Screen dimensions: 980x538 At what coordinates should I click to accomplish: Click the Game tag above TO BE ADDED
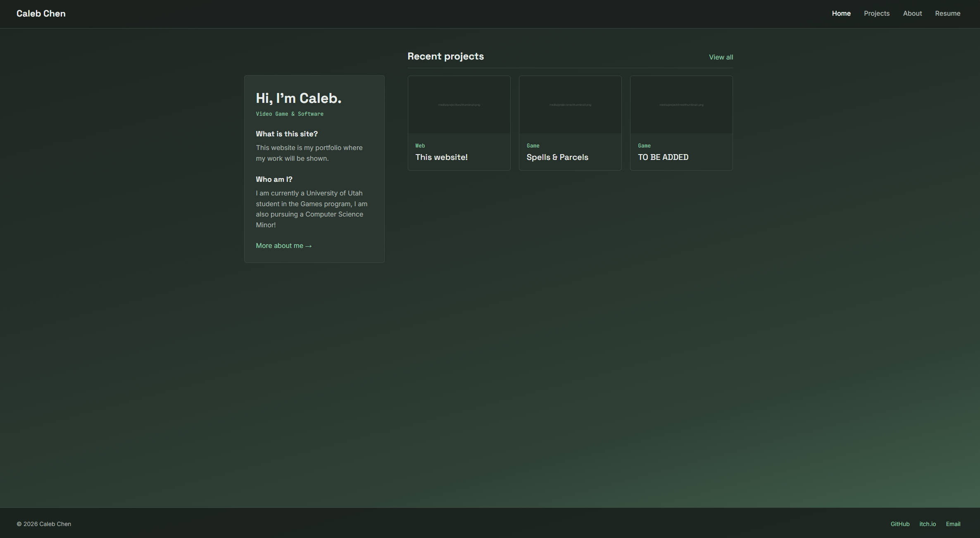click(x=644, y=146)
